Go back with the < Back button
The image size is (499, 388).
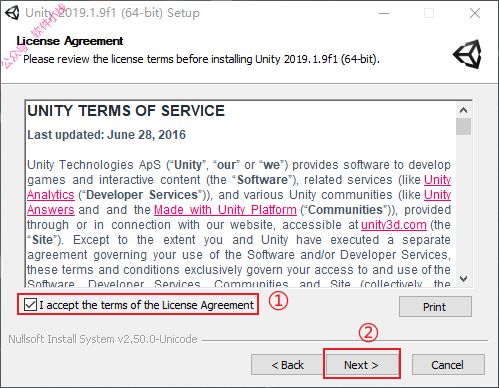coord(287,365)
